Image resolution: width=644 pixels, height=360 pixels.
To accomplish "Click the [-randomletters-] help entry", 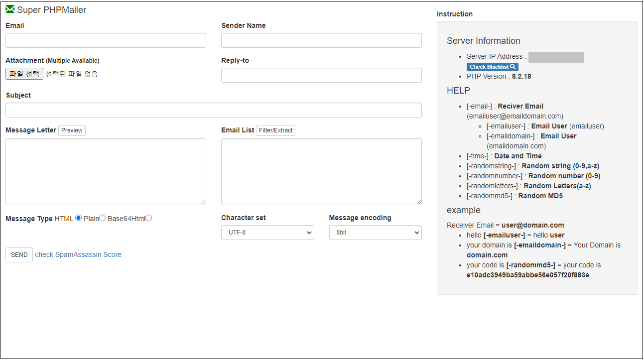I will (529, 186).
